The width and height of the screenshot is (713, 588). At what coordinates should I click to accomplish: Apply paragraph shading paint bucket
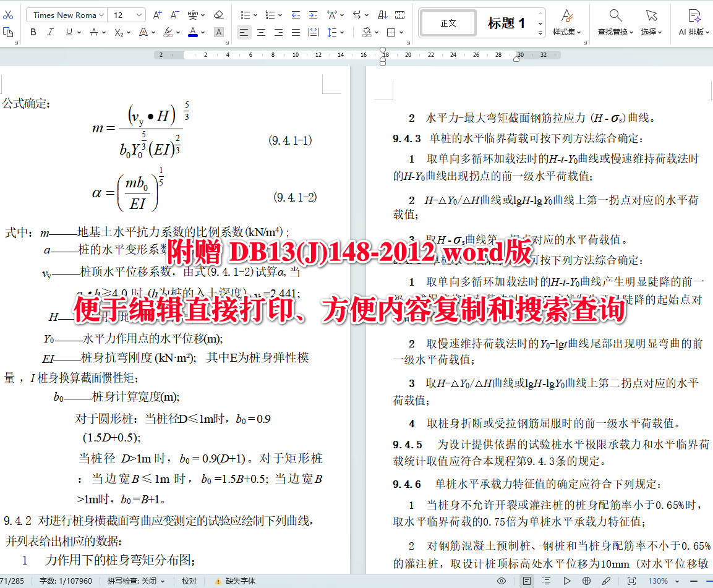pos(366,32)
